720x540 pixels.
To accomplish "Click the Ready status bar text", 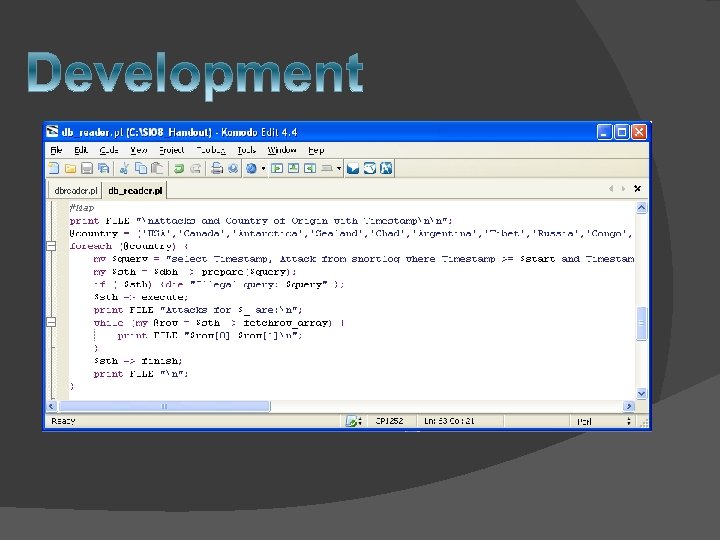I will [x=63, y=421].
